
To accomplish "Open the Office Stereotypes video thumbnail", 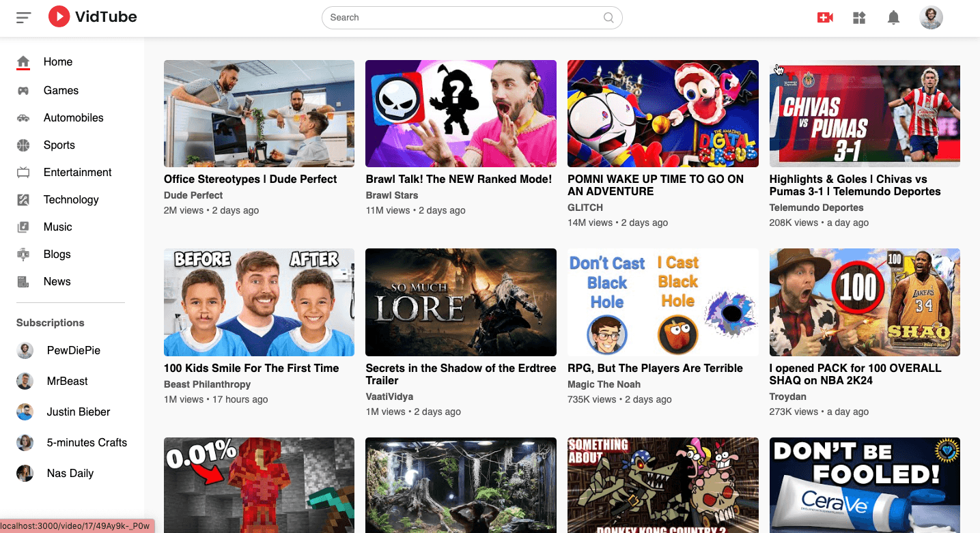I will [259, 113].
